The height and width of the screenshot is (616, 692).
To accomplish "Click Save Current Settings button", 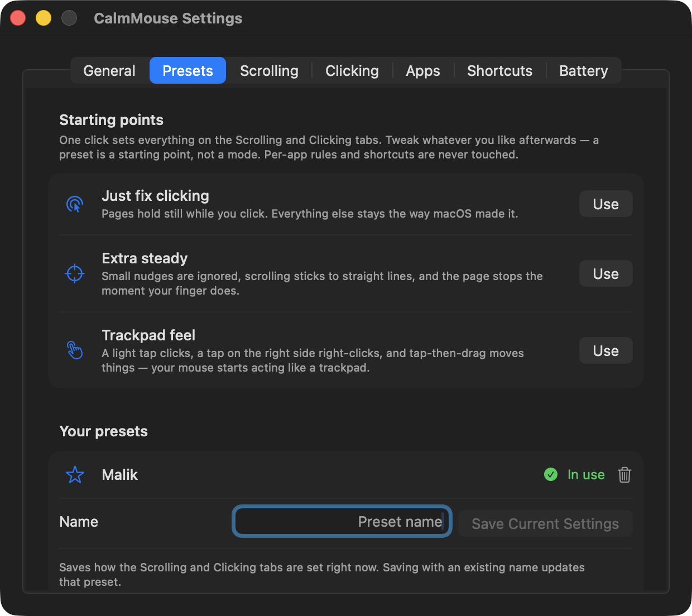I will tap(545, 524).
